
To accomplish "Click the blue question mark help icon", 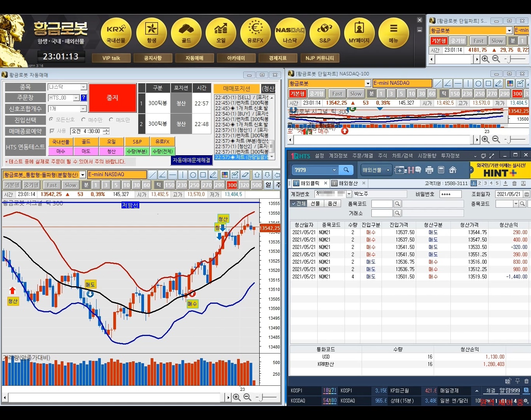I will click(83, 98).
